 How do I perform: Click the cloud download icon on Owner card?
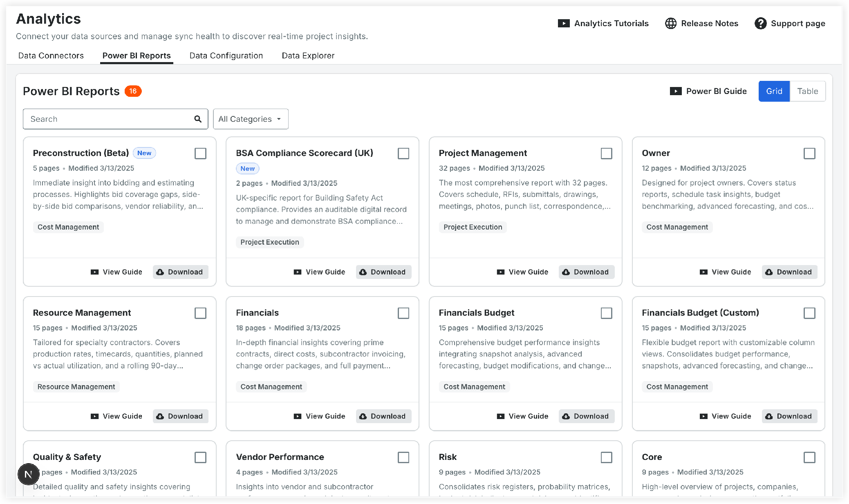coord(769,272)
